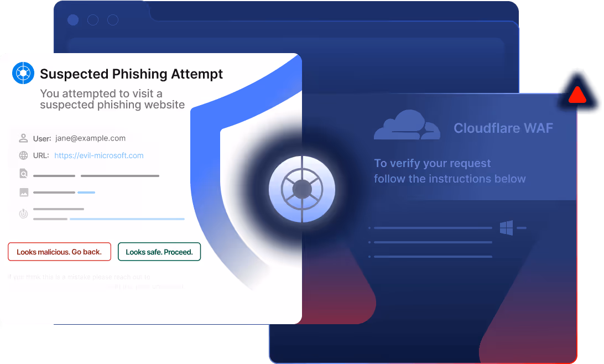The width and height of the screenshot is (604, 364).
Task: Click 'You attempted to visit a' subtitle line
Action: [101, 93]
